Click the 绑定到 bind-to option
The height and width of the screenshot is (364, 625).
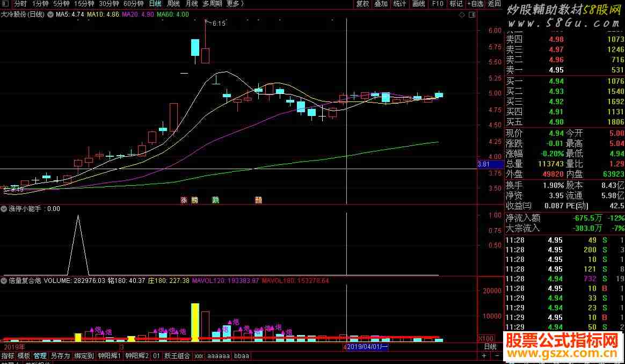tap(84, 355)
